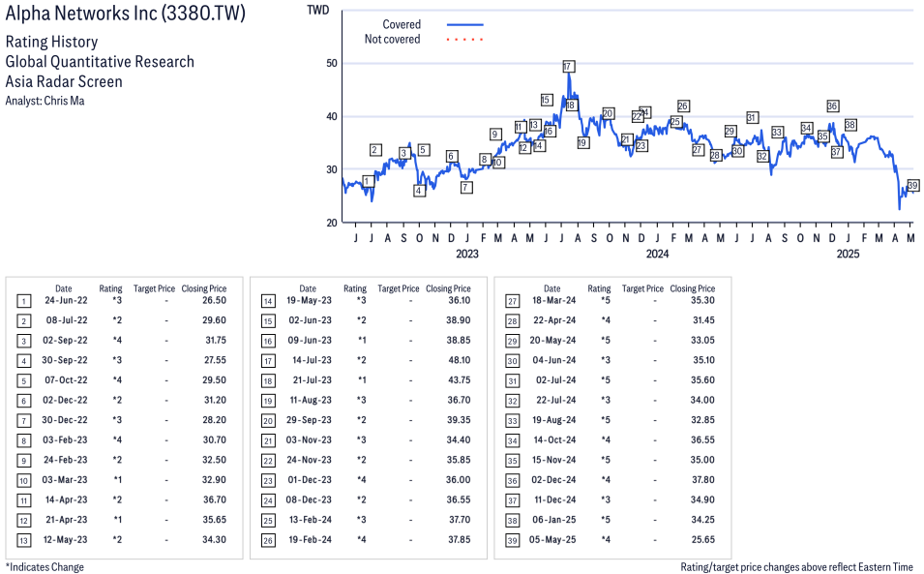Click the Alpha Networks Inc (3380.TW) title
924x574 pixels.
(x=125, y=14)
